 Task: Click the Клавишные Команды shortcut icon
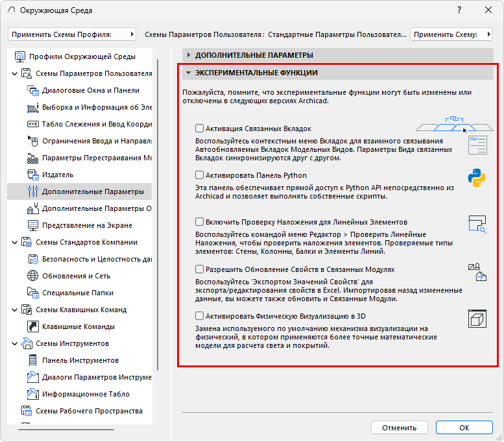click(x=33, y=326)
